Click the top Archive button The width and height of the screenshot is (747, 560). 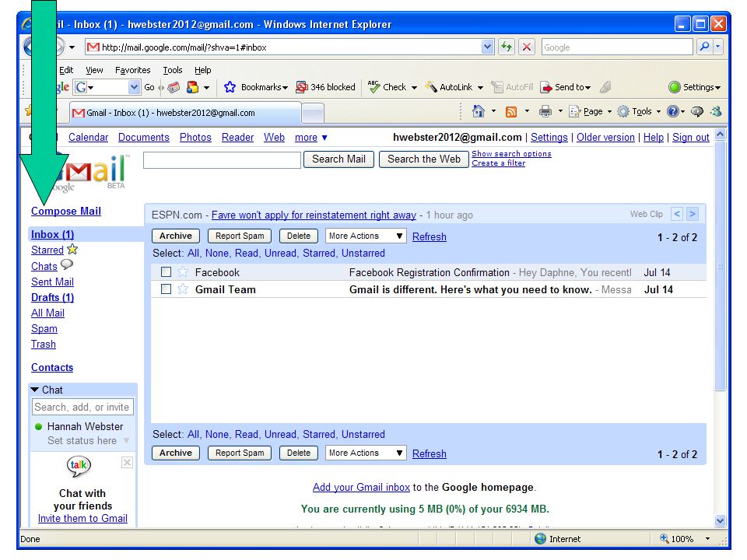176,236
